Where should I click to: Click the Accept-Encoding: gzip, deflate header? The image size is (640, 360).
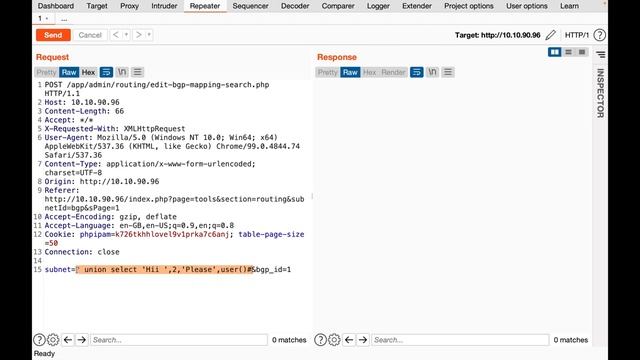tap(111, 217)
